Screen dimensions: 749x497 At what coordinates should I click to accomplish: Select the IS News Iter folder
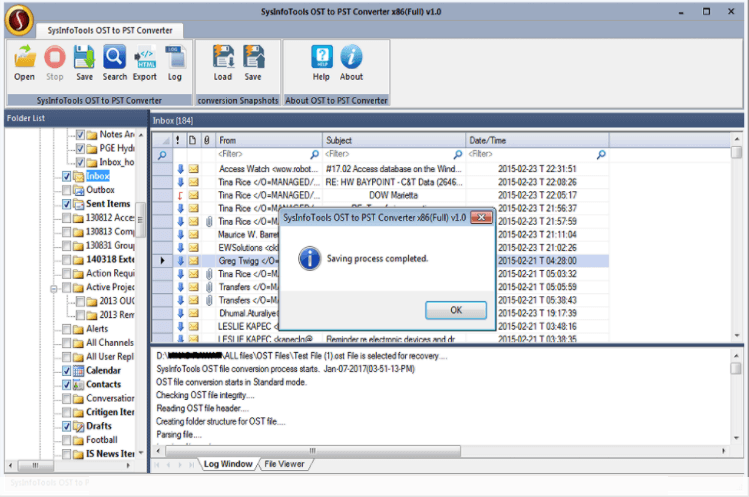[110, 454]
